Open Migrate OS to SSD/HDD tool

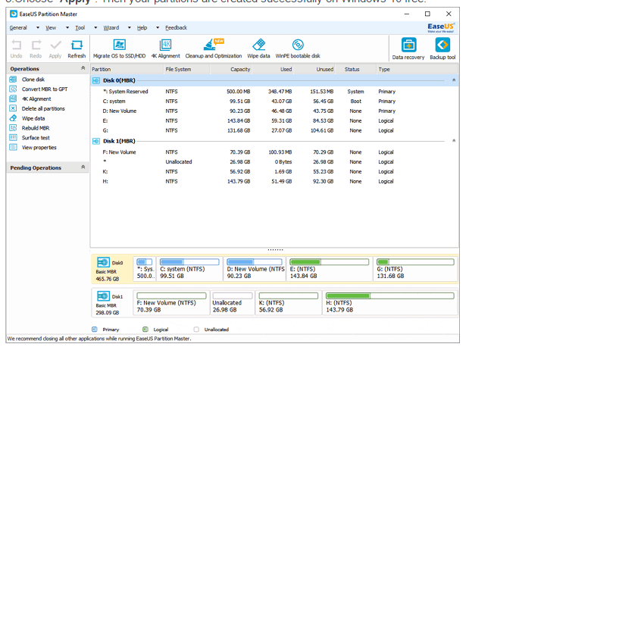pos(119,49)
